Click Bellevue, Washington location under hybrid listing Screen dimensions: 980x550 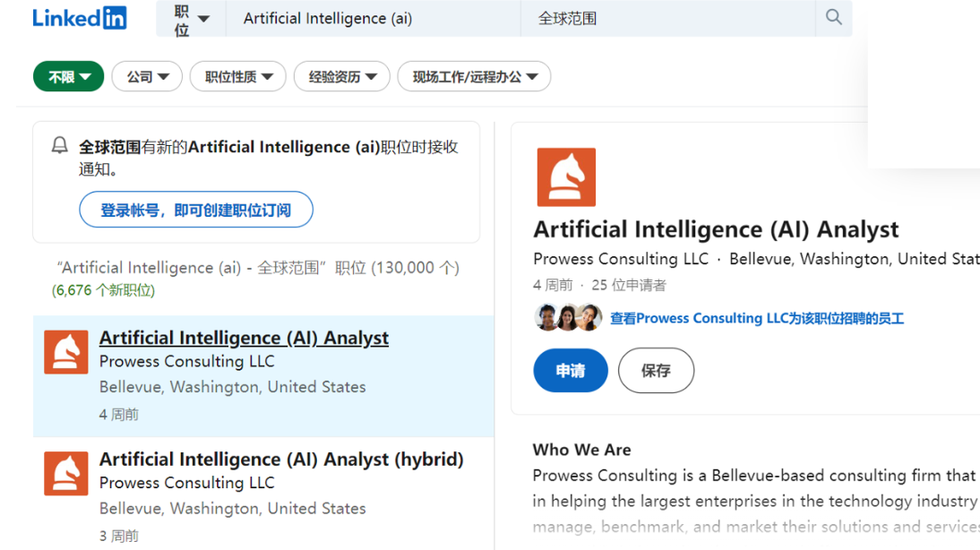point(233,508)
